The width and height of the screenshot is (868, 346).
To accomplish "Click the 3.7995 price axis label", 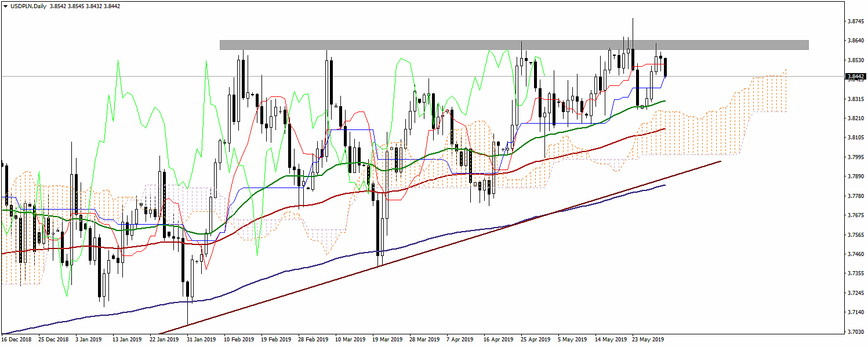I will (x=856, y=157).
